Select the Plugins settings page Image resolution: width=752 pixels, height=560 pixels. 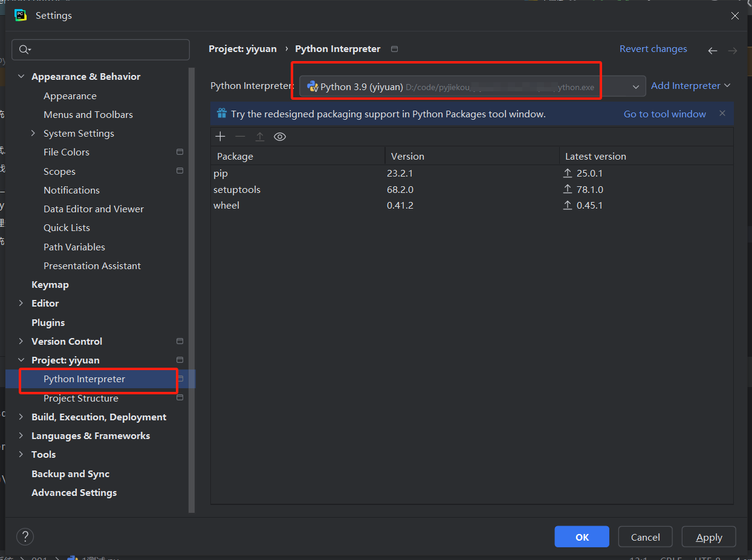48,322
